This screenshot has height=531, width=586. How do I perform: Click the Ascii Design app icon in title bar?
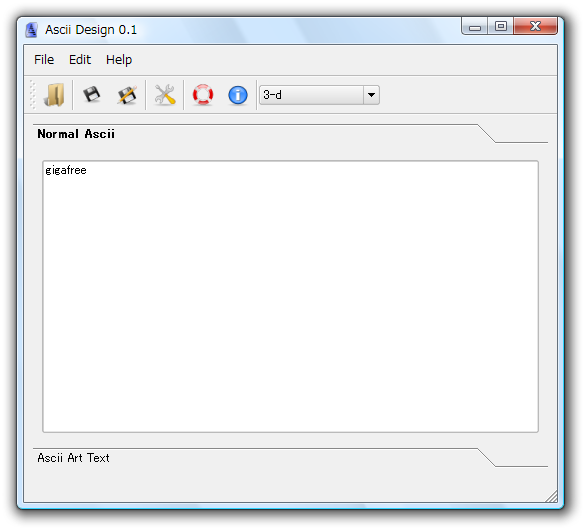(31, 30)
